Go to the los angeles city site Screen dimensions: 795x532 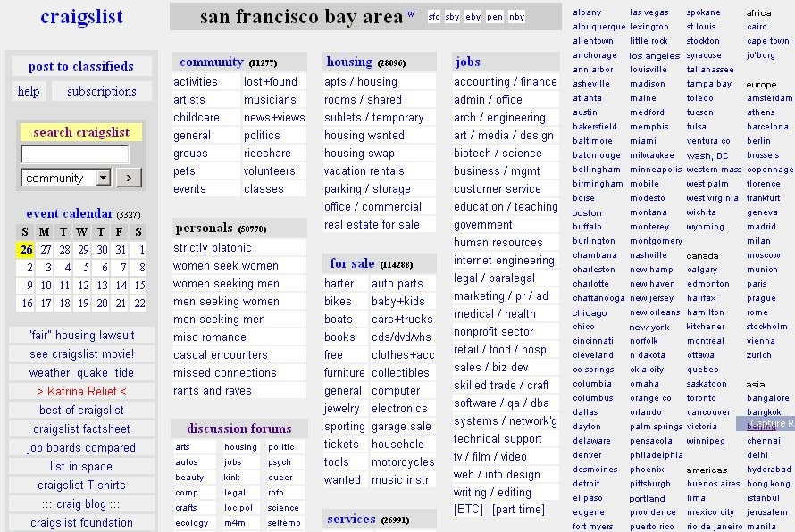click(655, 55)
